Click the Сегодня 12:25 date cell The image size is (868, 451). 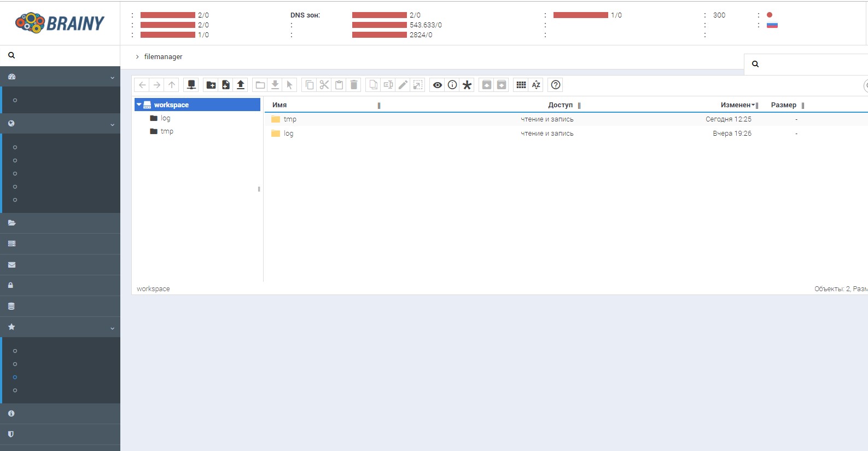click(x=729, y=119)
